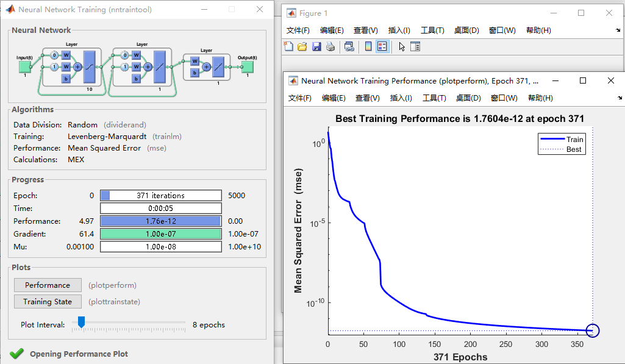Open 编辑(E) menu in Figure 1 window

tap(332, 30)
